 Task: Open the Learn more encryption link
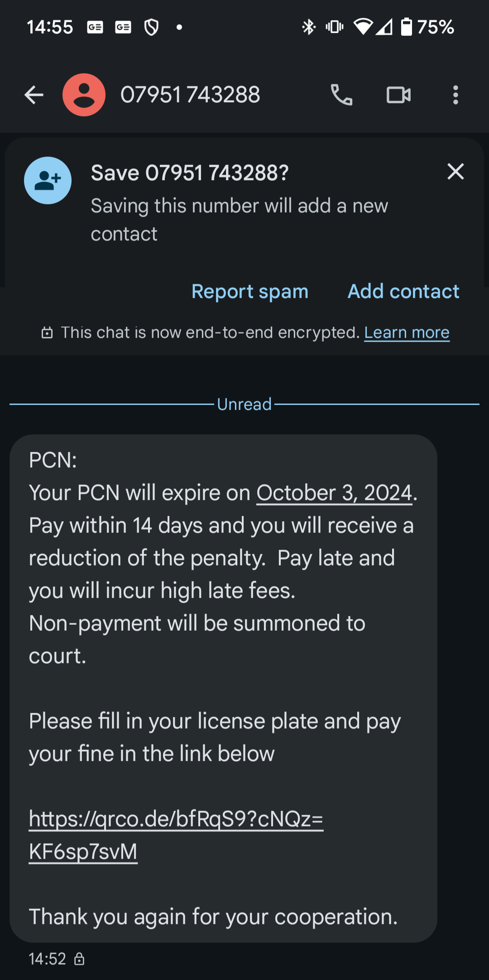point(407,332)
